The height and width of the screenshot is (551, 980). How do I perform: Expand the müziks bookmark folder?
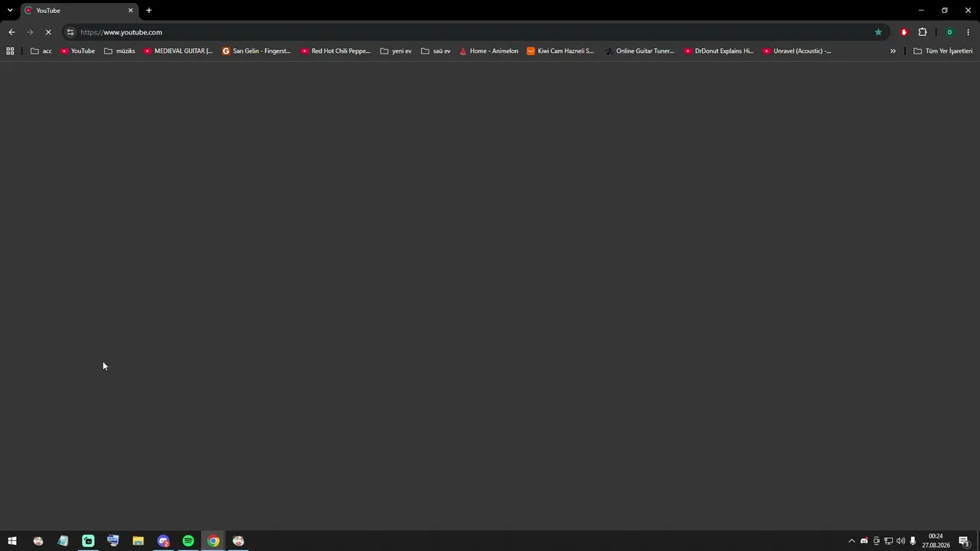[119, 51]
